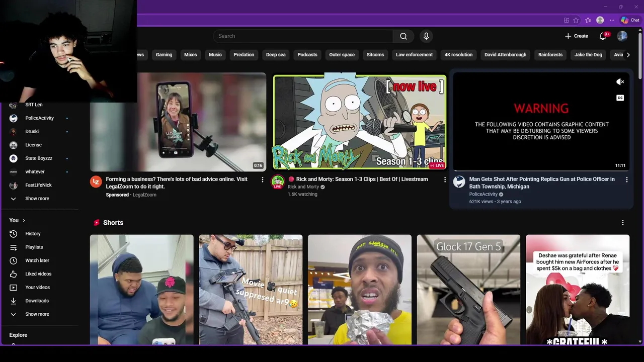Start voice search with microphone icon
Image resolution: width=644 pixels, height=362 pixels.
click(x=426, y=36)
